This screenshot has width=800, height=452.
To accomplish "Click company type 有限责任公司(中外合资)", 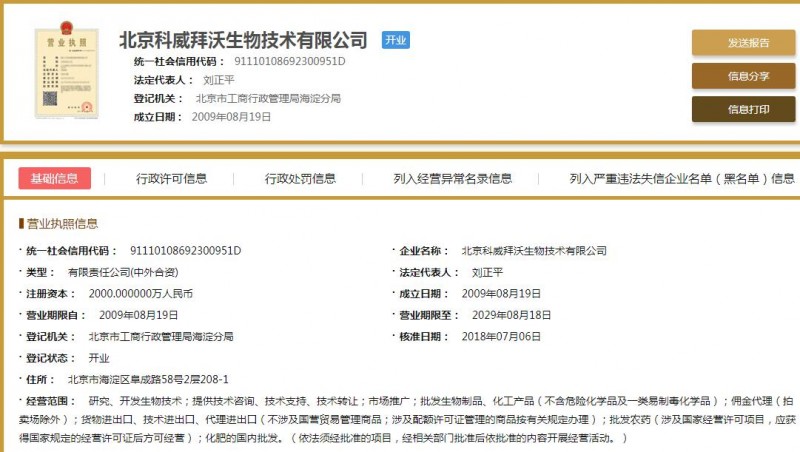I will 123,272.
